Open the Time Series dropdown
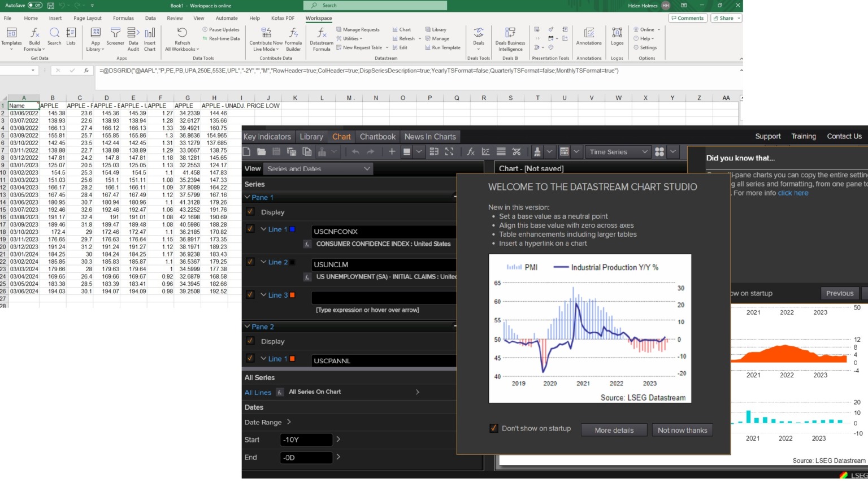868x491 pixels. (x=618, y=152)
